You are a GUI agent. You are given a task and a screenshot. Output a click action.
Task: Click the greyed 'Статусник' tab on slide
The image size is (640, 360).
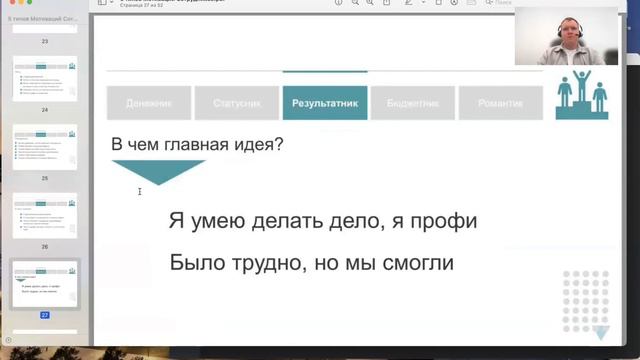coord(237,103)
